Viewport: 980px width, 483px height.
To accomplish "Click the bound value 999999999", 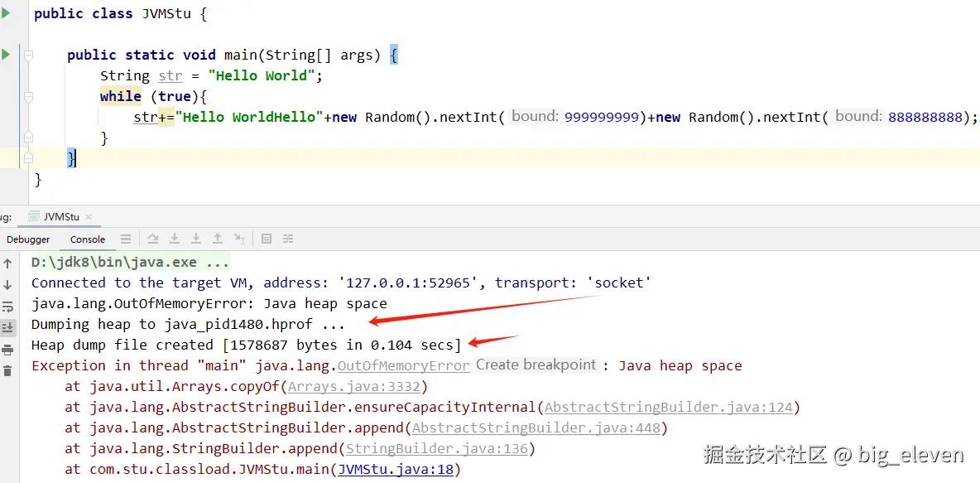I will [601, 117].
